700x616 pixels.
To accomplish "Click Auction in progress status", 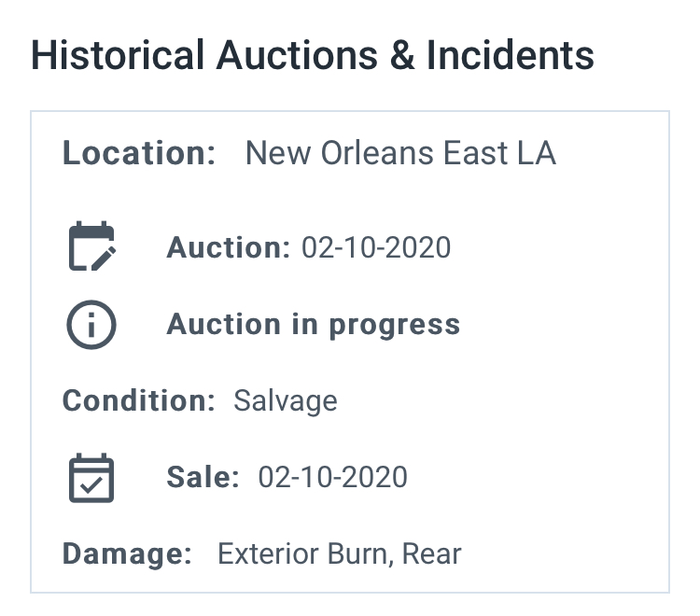I will tap(313, 325).
